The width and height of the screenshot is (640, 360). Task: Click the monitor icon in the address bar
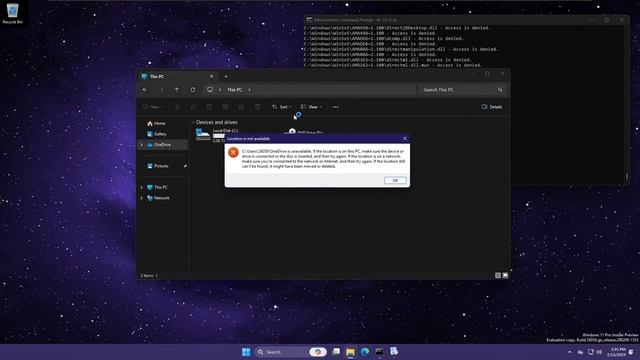coord(210,90)
